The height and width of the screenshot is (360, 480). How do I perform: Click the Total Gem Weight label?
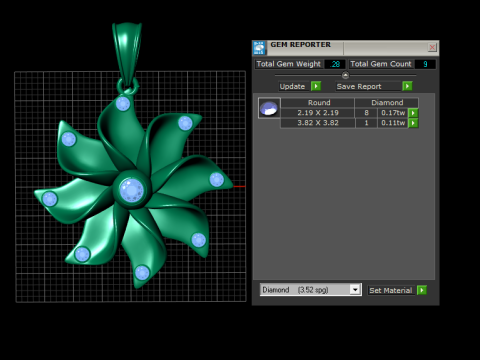[x=288, y=64]
